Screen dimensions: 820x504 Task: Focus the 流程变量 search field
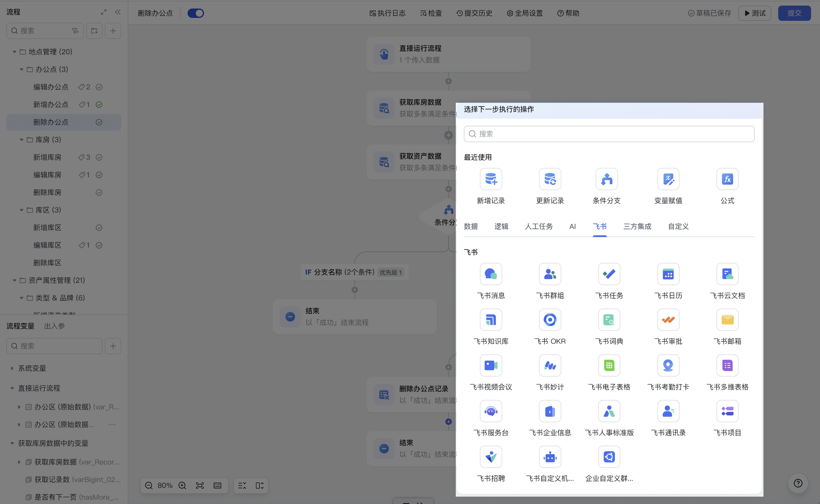(x=55, y=346)
